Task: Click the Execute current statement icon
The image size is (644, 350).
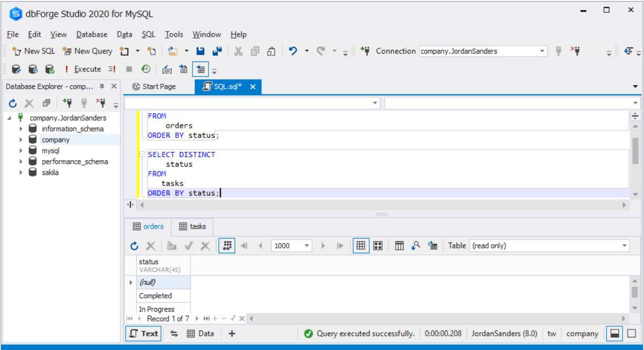Action: click(112, 69)
